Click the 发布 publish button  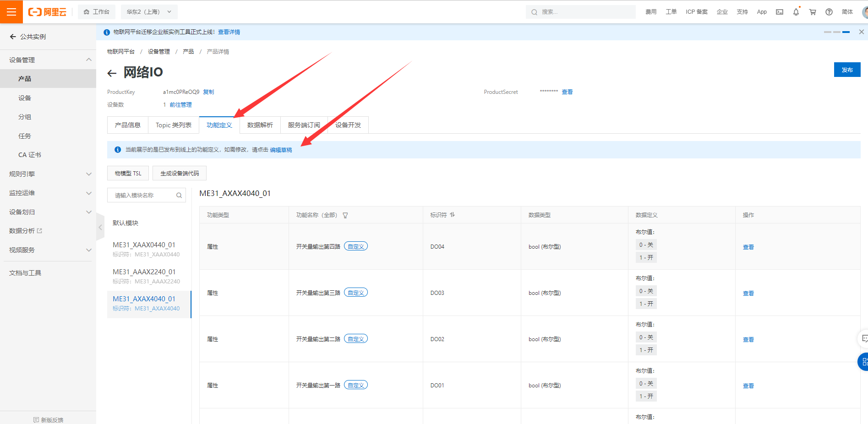[847, 70]
